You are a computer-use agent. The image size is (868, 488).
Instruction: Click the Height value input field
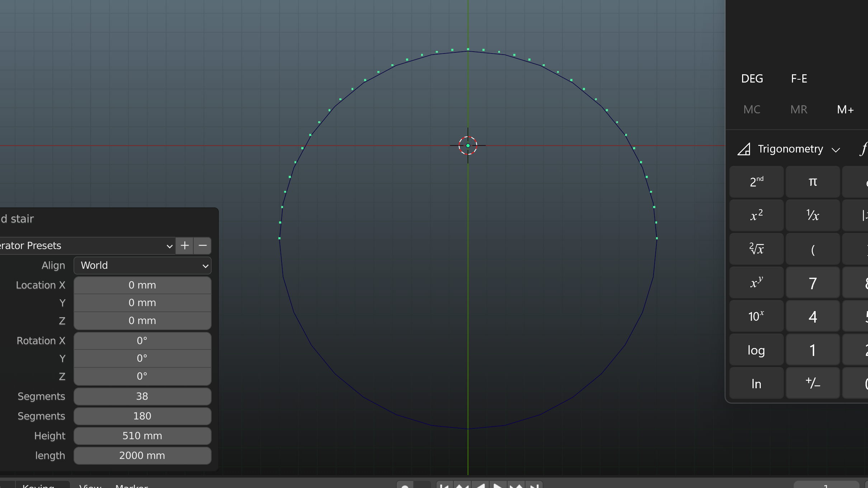[141, 436]
